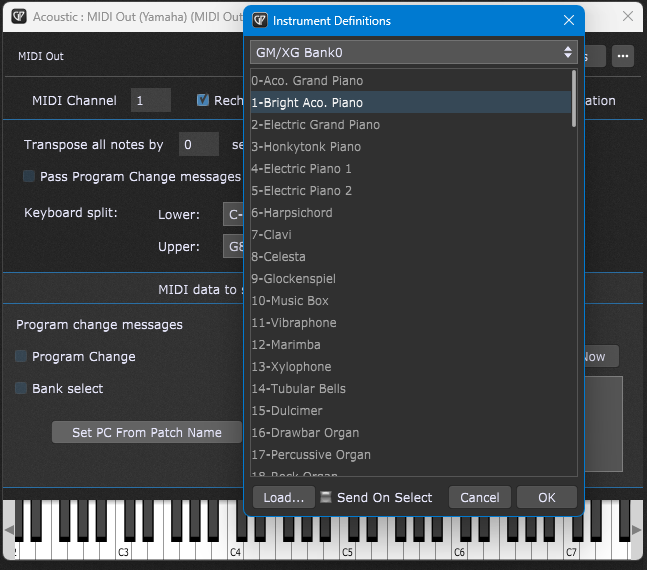Select 0-Aco. Grand Piano patch

pos(411,80)
